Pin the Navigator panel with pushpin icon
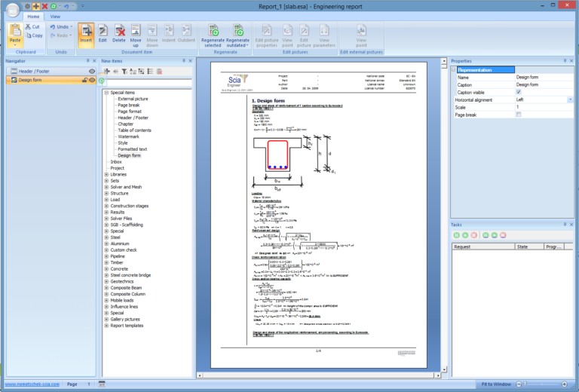Screen dimensions: 579x392 coord(88,60)
